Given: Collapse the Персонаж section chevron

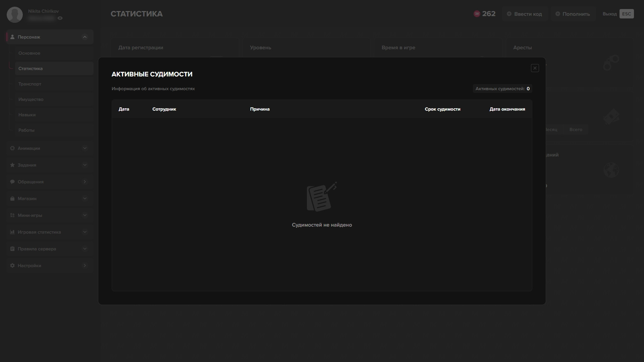Looking at the screenshot, I should coord(85,37).
